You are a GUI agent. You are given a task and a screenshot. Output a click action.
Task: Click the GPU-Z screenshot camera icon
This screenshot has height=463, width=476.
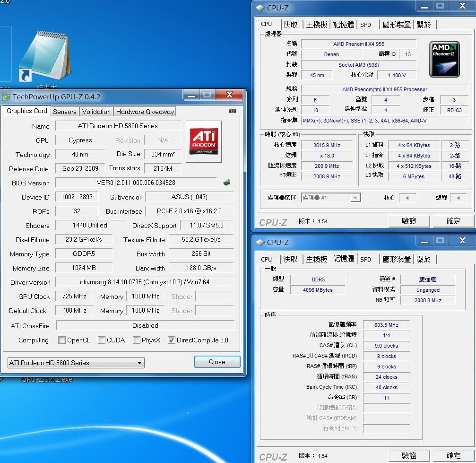pyautogui.click(x=232, y=111)
